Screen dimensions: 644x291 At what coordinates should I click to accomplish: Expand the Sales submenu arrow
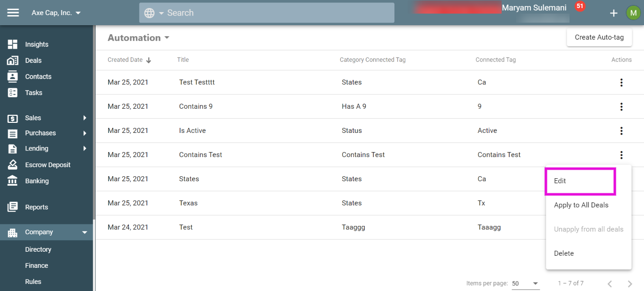[x=85, y=118]
